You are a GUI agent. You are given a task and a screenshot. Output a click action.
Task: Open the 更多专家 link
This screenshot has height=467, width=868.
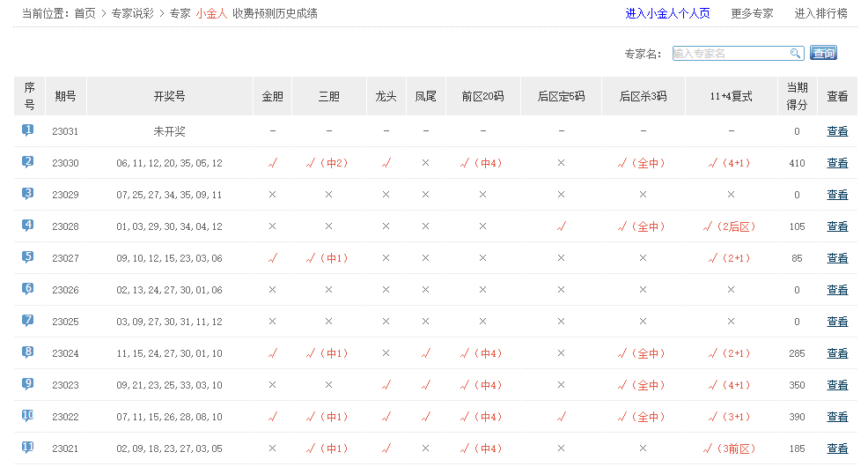[752, 13]
